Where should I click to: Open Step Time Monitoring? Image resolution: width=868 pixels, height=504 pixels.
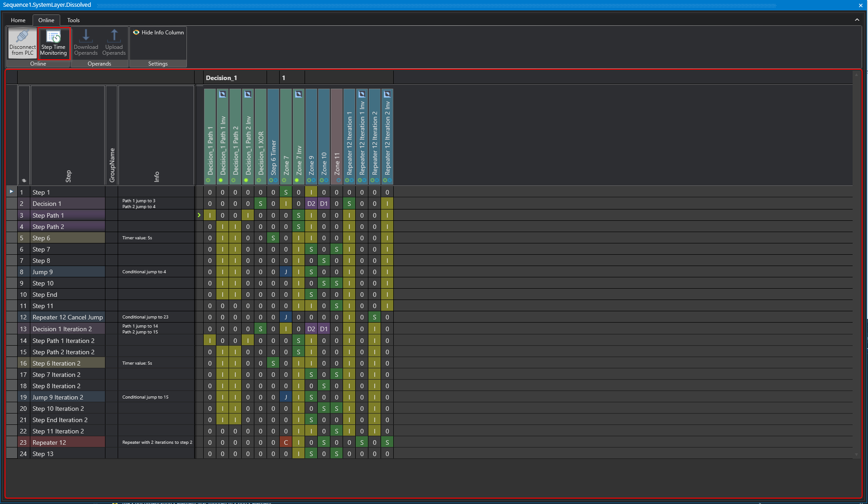(53, 43)
